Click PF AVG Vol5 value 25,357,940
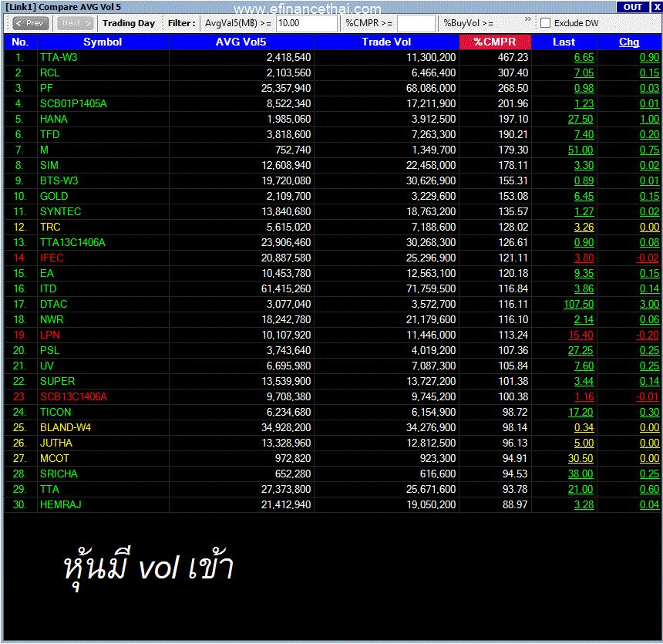This screenshot has height=644, width=663. tap(286, 89)
